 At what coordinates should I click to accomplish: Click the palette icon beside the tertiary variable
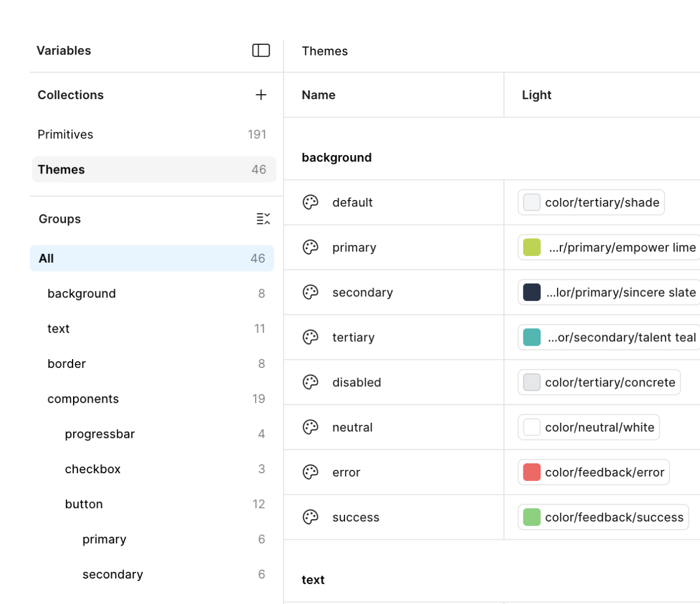coord(311,337)
